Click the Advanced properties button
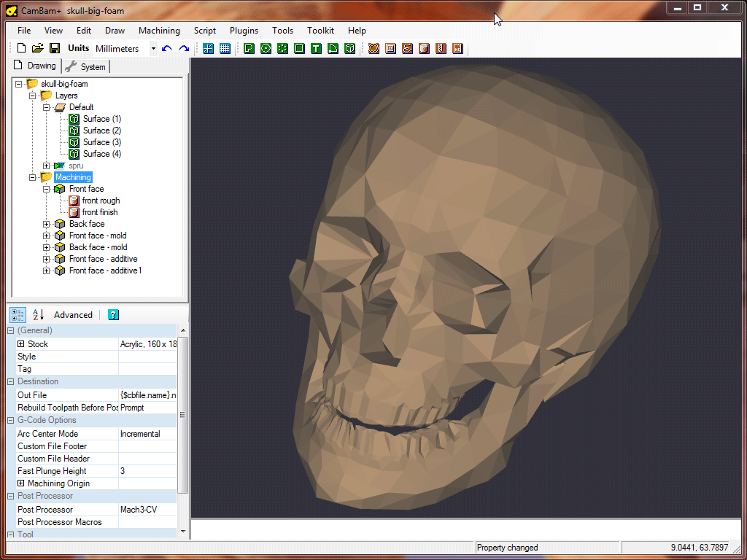Screen dimensions: 747x560 coord(73,315)
